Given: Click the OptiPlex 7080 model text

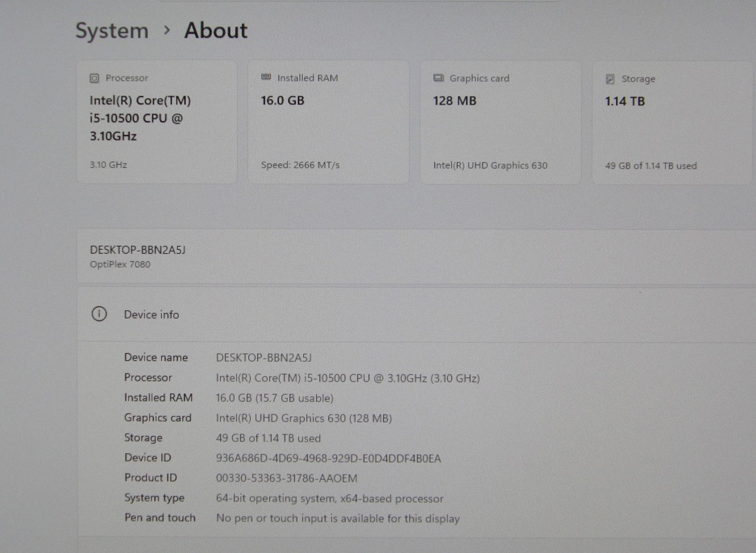Looking at the screenshot, I should 120,264.
